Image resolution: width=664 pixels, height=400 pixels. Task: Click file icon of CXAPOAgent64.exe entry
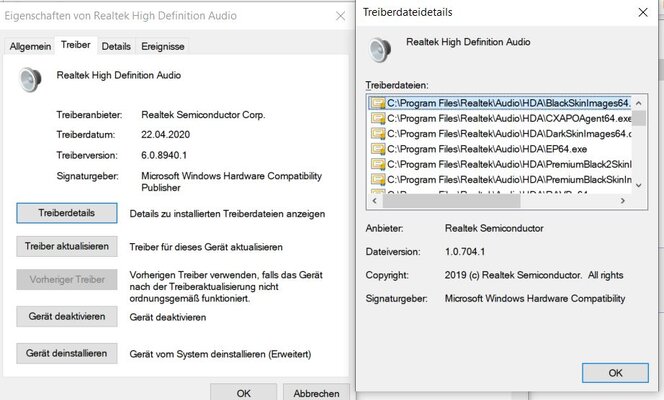378,119
